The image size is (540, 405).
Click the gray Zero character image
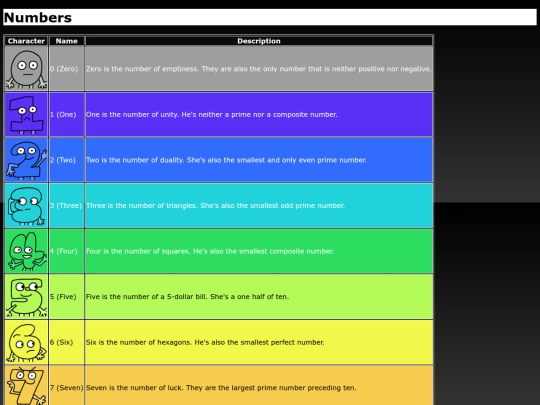click(x=26, y=69)
